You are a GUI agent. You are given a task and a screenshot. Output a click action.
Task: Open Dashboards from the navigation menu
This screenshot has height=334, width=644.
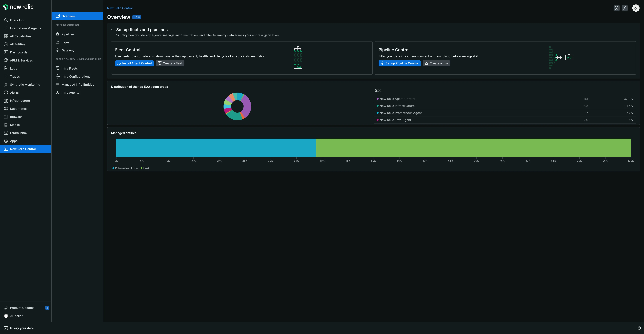[18, 52]
